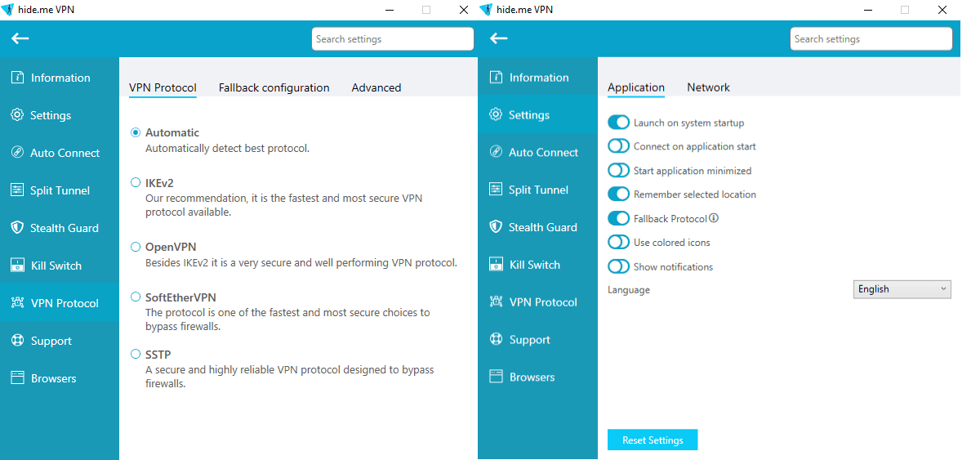Click Information icon in right window sidebar
Image resolution: width=980 pixels, height=460 pixels.
(495, 77)
